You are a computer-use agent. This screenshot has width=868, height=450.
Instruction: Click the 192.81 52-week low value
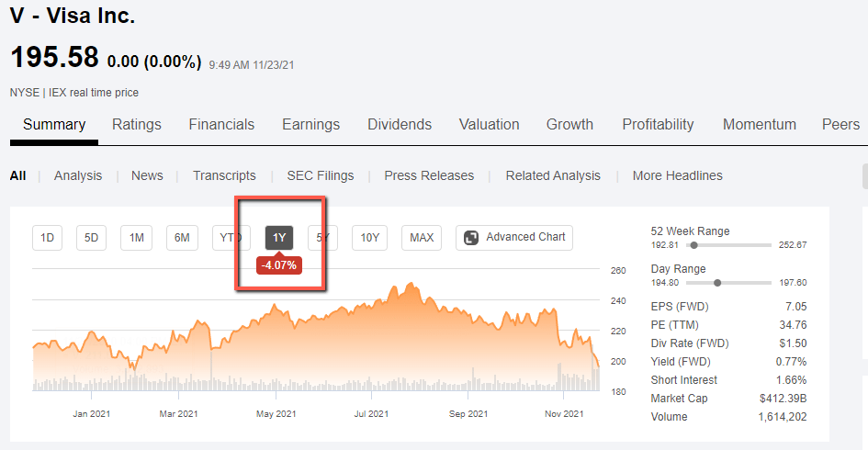(665, 245)
